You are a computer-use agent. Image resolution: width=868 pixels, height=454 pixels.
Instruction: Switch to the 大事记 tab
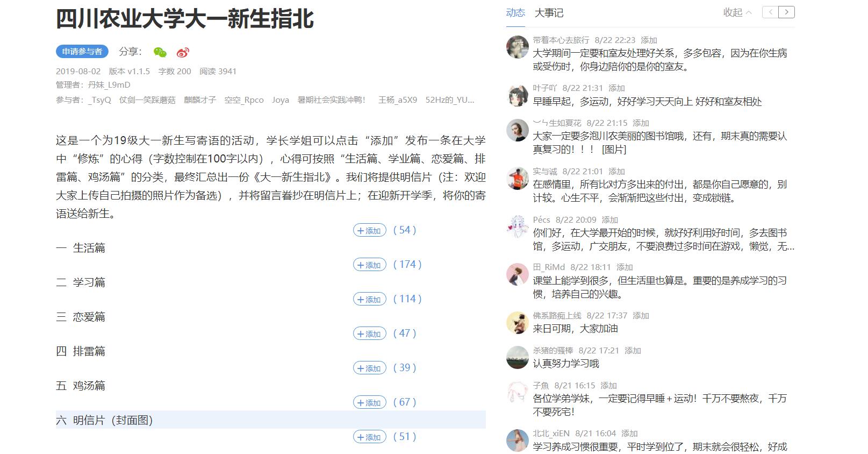[x=549, y=13]
